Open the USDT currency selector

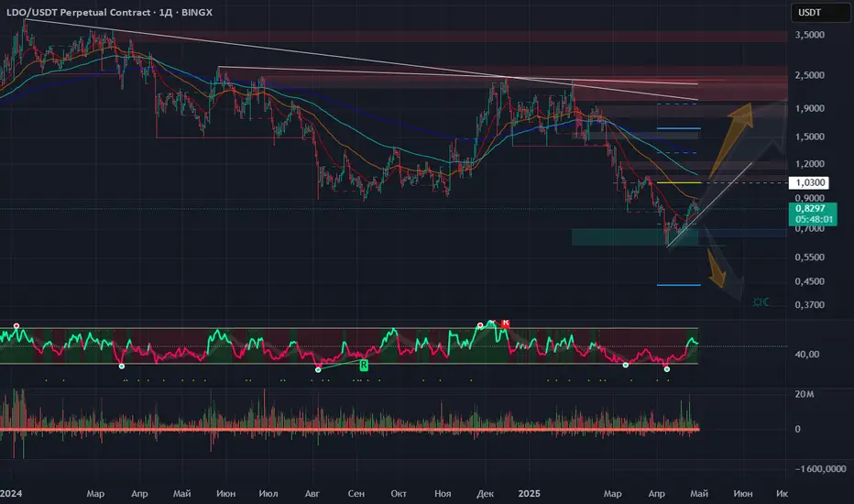(820, 13)
